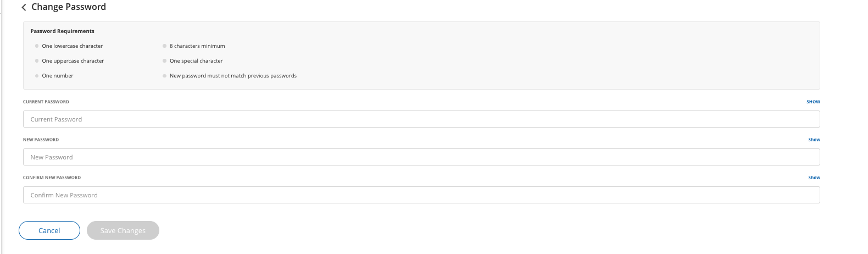This screenshot has height=254, width=868.
Task: Click the bullet next to One special character
Action: [164, 61]
